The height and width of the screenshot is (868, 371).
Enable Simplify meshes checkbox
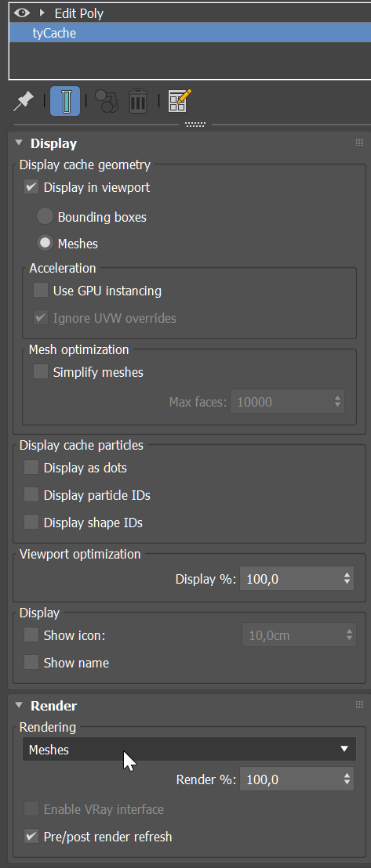(x=41, y=371)
